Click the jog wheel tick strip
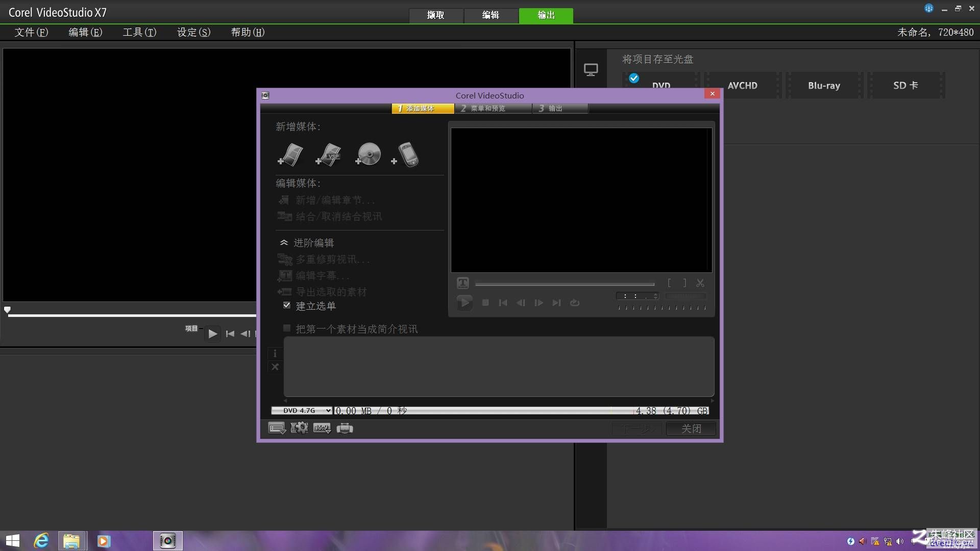 click(661, 308)
